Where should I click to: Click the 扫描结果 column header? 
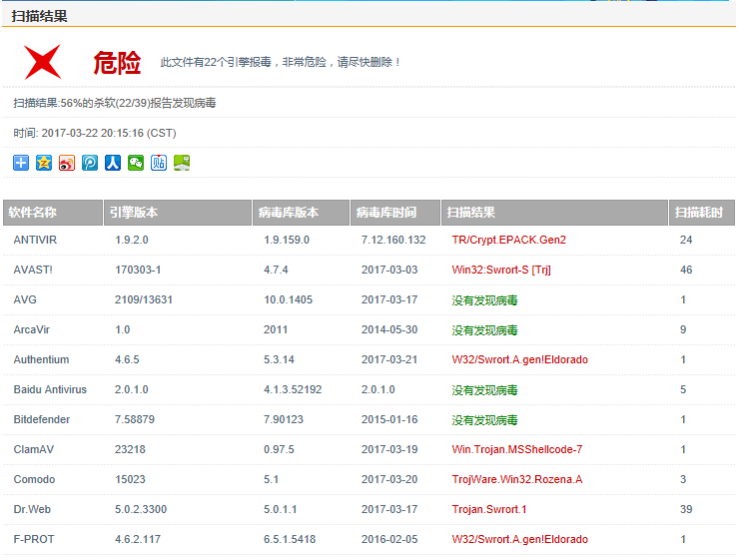tap(554, 213)
